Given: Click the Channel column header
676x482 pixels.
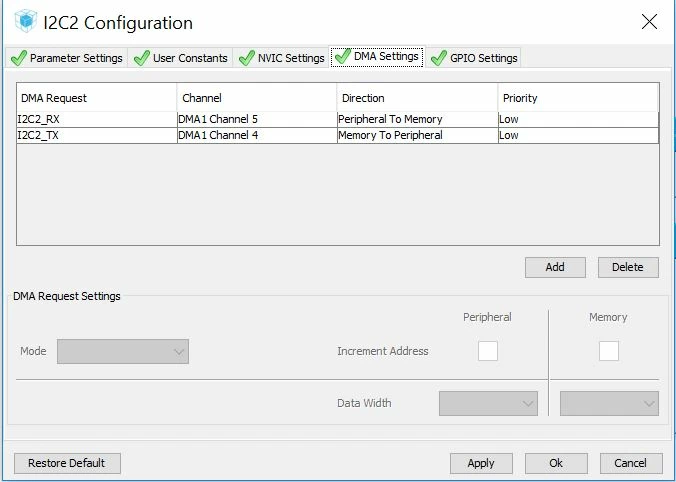Looking at the screenshot, I should pyautogui.click(x=257, y=98).
